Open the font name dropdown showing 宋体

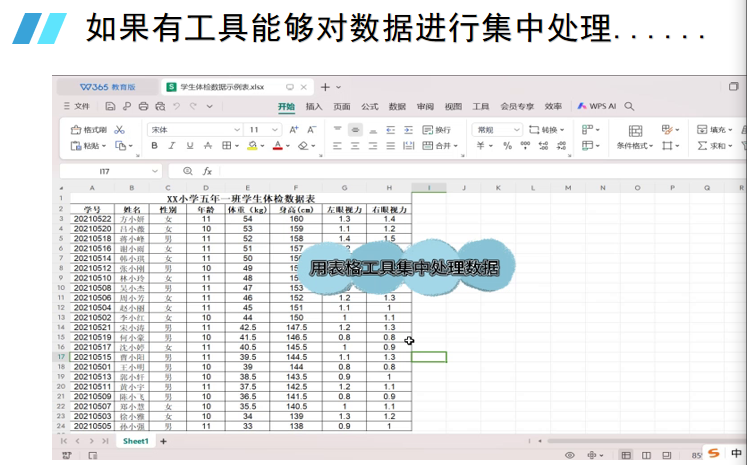(x=195, y=130)
